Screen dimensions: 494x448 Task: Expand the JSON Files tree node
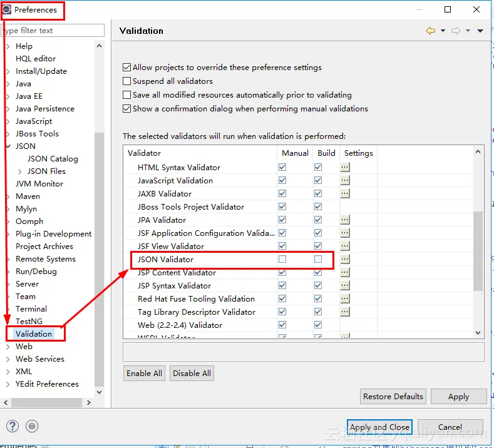pos(20,171)
